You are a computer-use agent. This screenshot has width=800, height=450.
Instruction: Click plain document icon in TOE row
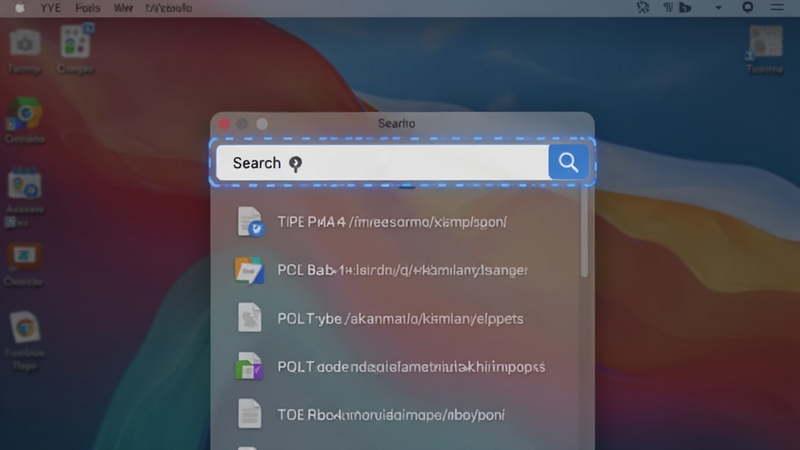point(249,413)
